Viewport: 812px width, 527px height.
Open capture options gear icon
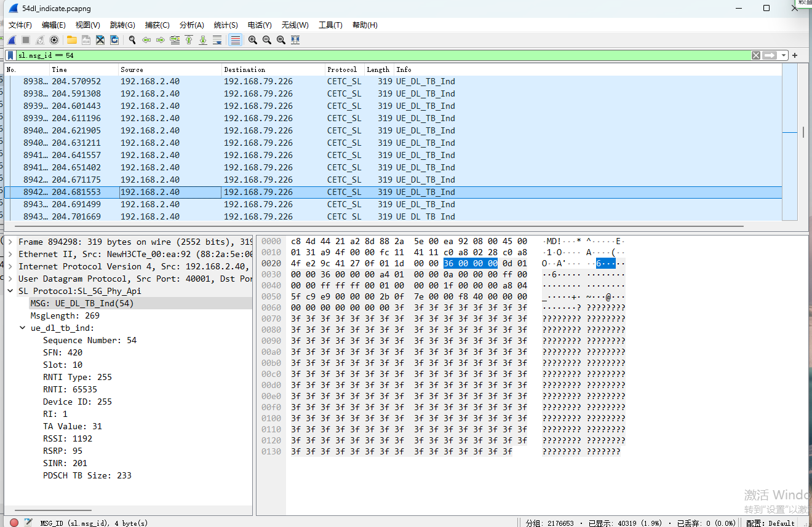click(x=54, y=40)
